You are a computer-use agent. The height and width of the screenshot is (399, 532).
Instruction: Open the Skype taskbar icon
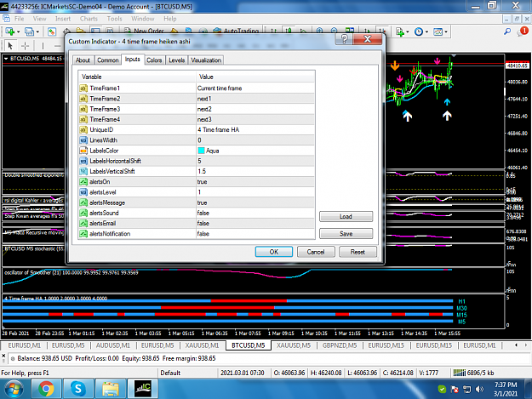point(77,389)
